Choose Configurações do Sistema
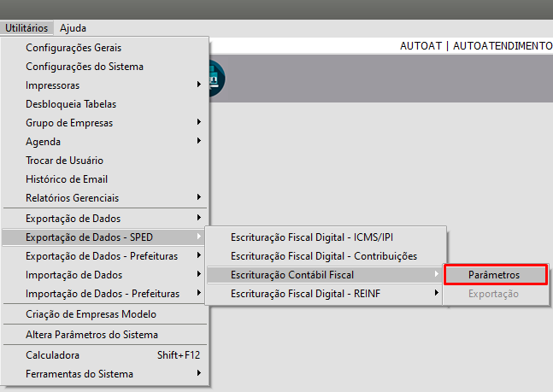Viewport: 553px width, 392px height. 85,67
